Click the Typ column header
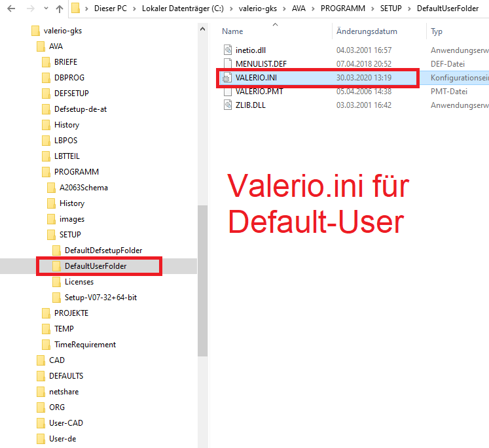This screenshot has width=489, height=448. tap(437, 31)
